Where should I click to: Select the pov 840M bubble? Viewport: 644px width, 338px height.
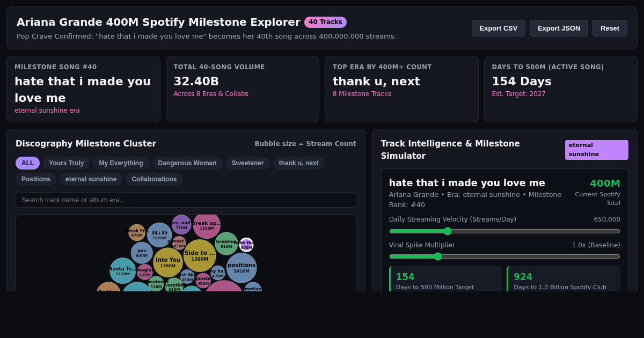142,253
